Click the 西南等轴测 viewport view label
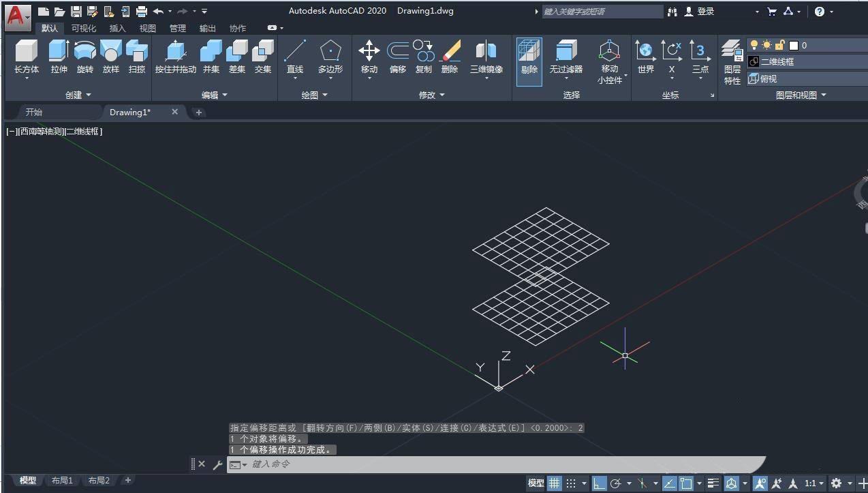The image size is (868, 493). point(40,131)
